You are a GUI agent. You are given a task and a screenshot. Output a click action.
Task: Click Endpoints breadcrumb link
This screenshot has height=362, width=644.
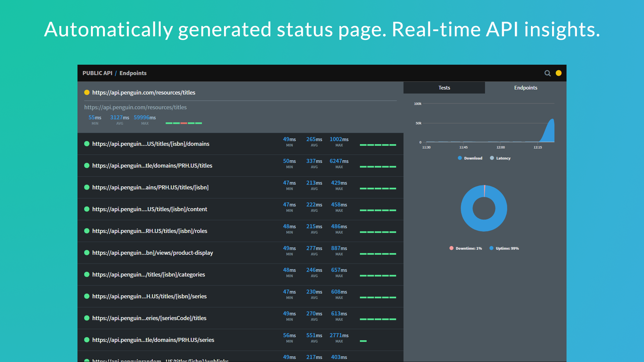pos(133,73)
